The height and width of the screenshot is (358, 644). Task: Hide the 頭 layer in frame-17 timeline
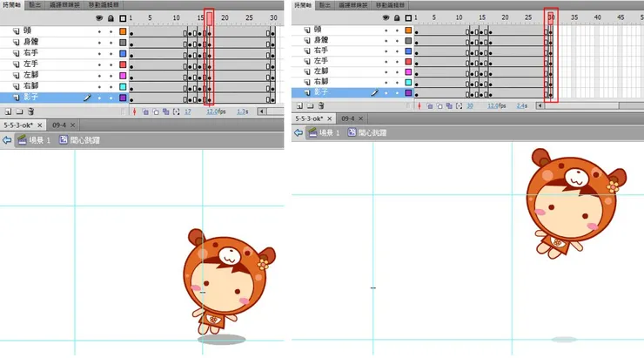99,31
